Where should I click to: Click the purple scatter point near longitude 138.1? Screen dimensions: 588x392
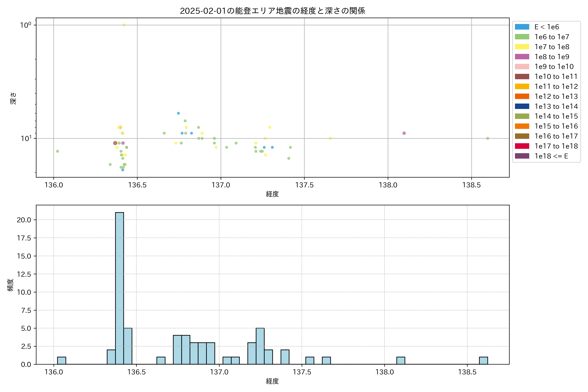tap(404, 133)
